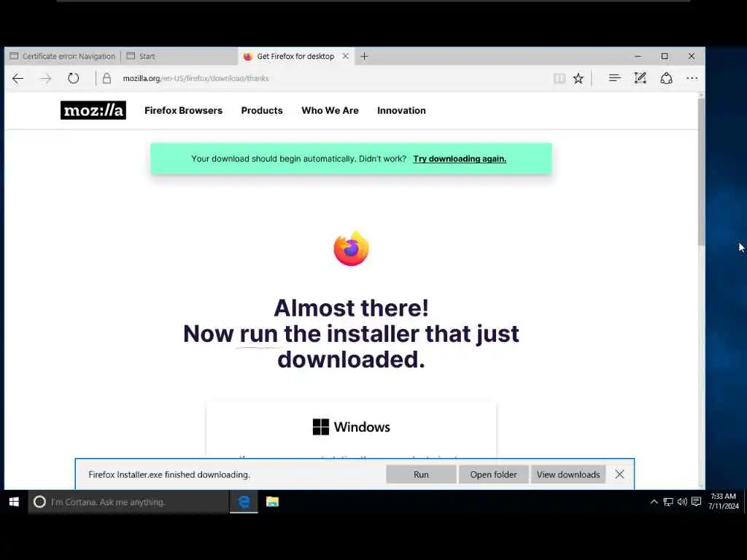Click the taskbar clock showing 7:33 AM

tap(723, 502)
